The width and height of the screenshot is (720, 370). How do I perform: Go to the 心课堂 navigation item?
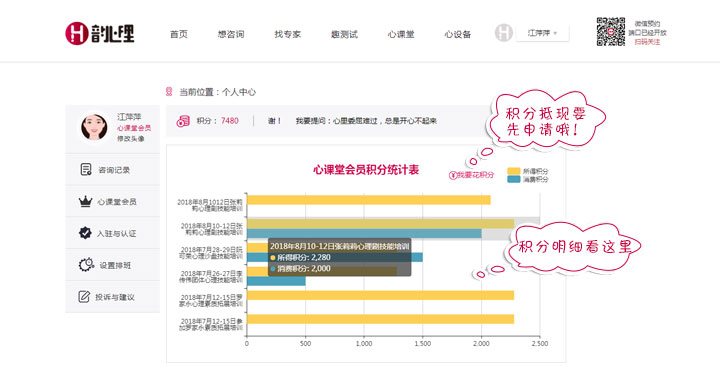pos(401,34)
